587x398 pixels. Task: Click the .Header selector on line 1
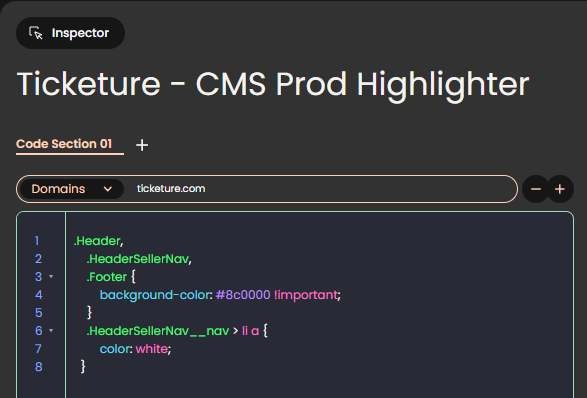tap(97, 241)
